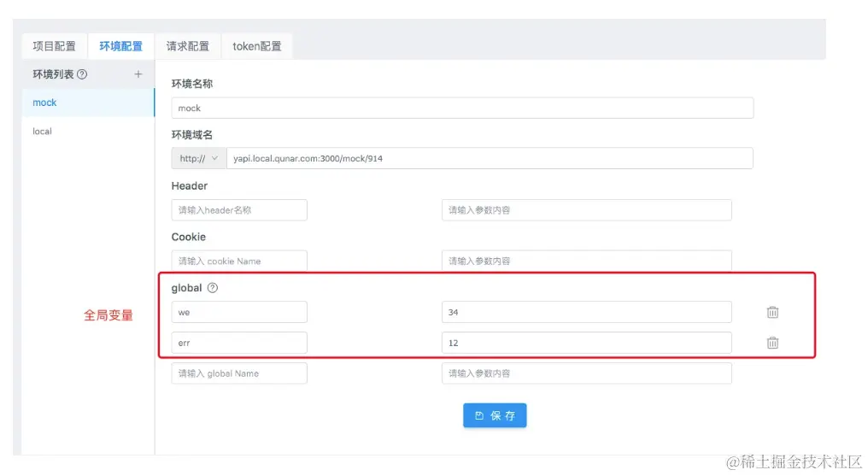Focus the Header name input
Viewport: 868px width, 476px height.
[239, 210]
